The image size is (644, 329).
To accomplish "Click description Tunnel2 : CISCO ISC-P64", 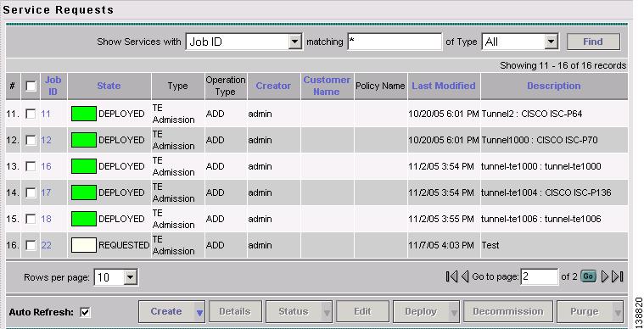I will [532, 114].
